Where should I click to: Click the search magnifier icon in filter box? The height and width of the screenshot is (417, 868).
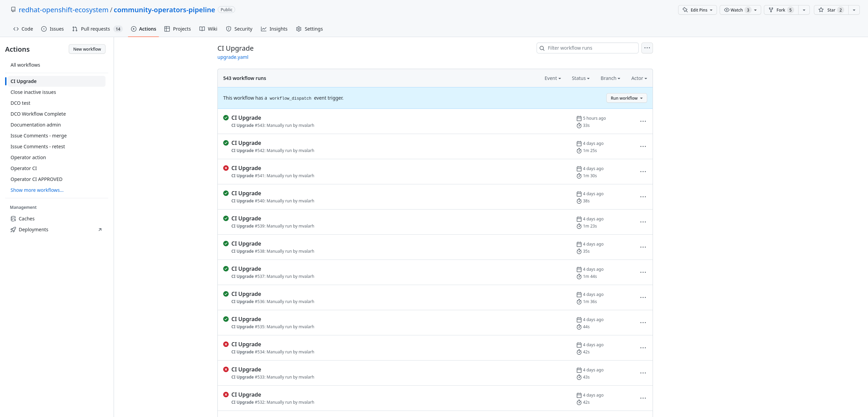pos(542,48)
